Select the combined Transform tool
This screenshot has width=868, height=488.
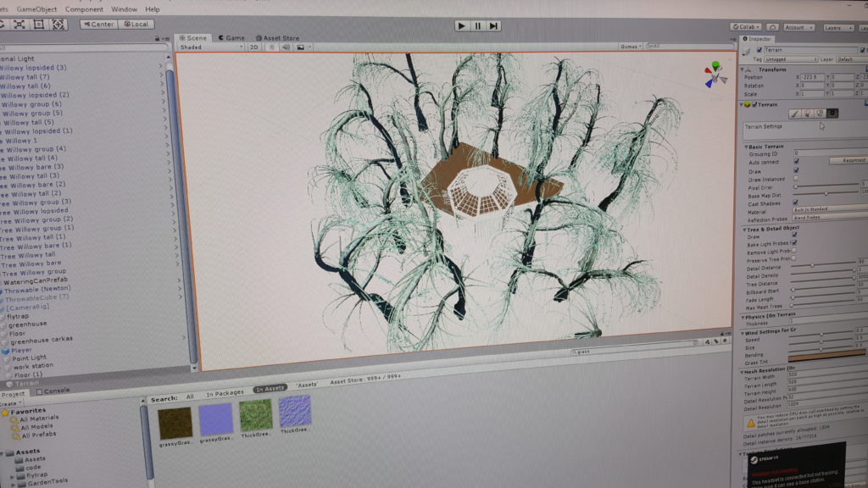point(58,25)
